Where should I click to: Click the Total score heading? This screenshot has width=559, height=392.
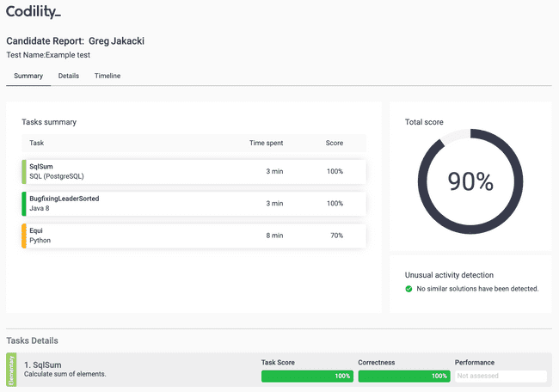pyautogui.click(x=424, y=122)
